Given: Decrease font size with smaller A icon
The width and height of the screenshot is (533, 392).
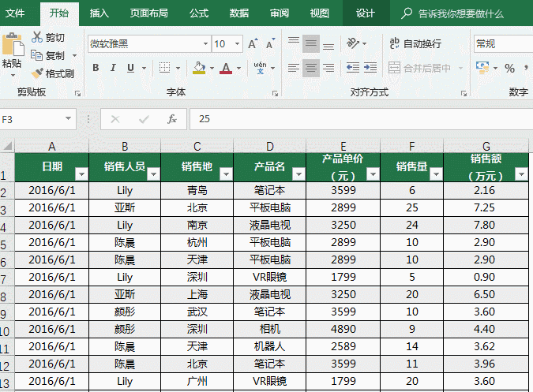Looking at the screenshot, I should click(270, 44).
